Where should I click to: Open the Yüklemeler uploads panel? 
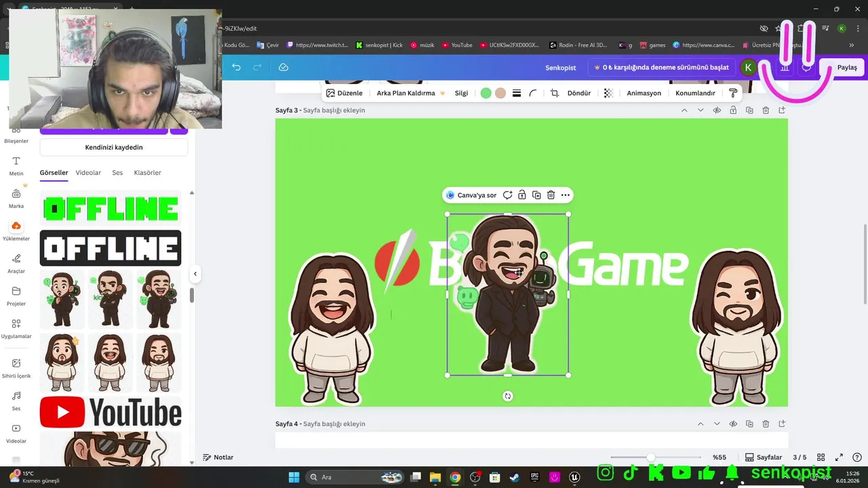[16, 231]
